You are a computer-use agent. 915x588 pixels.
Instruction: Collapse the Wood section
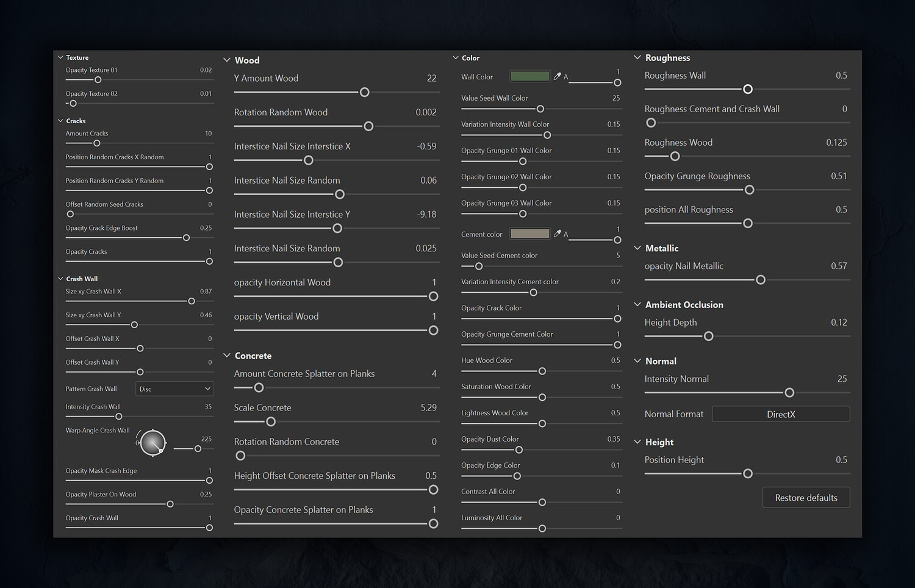[227, 60]
